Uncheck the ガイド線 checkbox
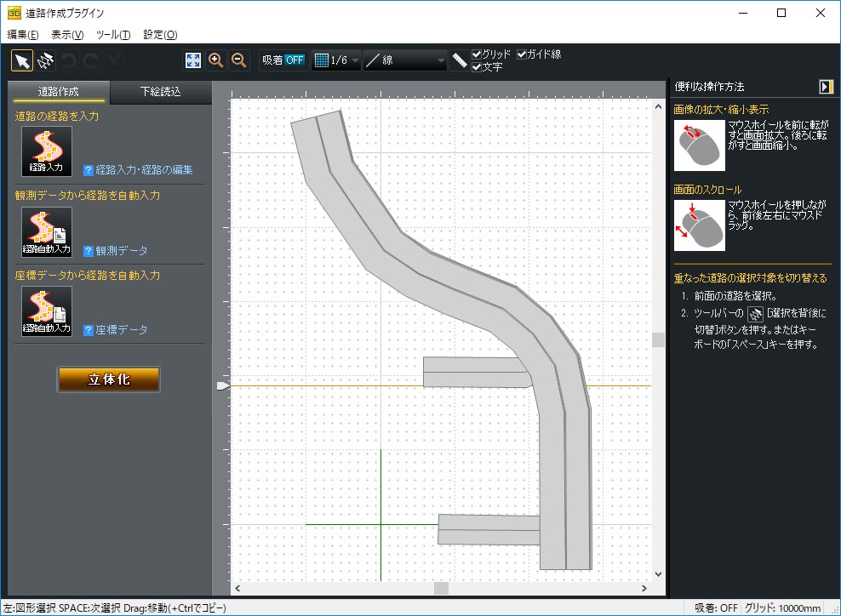 tap(523, 54)
